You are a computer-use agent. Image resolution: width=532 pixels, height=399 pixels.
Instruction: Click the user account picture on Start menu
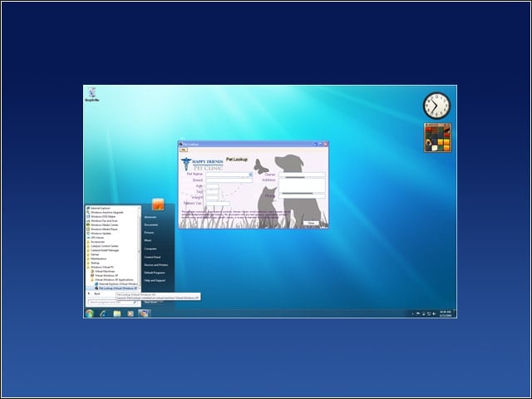click(x=158, y=204)
